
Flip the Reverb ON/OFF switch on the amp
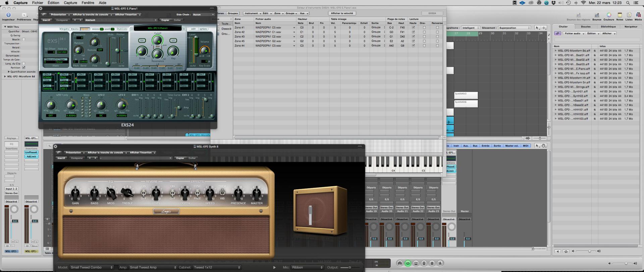[144, 193]
